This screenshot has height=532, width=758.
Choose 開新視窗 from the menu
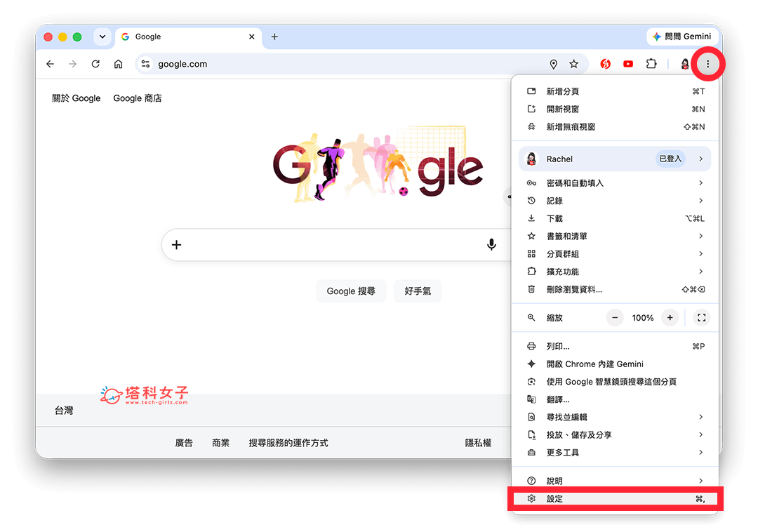615,109
